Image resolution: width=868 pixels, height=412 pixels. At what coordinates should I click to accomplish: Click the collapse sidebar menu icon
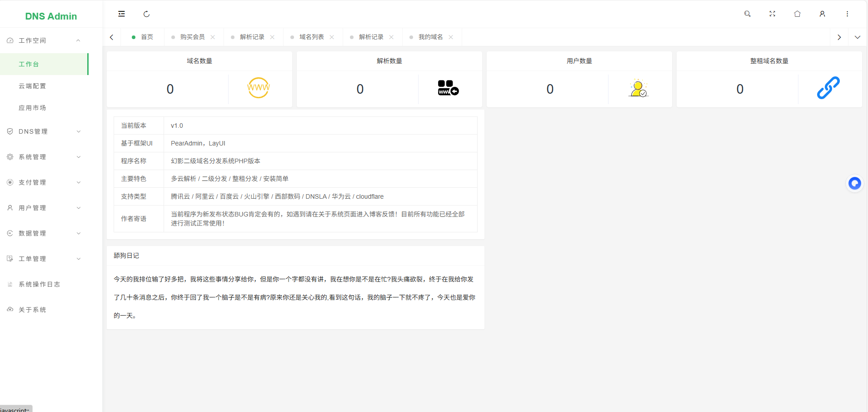tap(121, 14)
